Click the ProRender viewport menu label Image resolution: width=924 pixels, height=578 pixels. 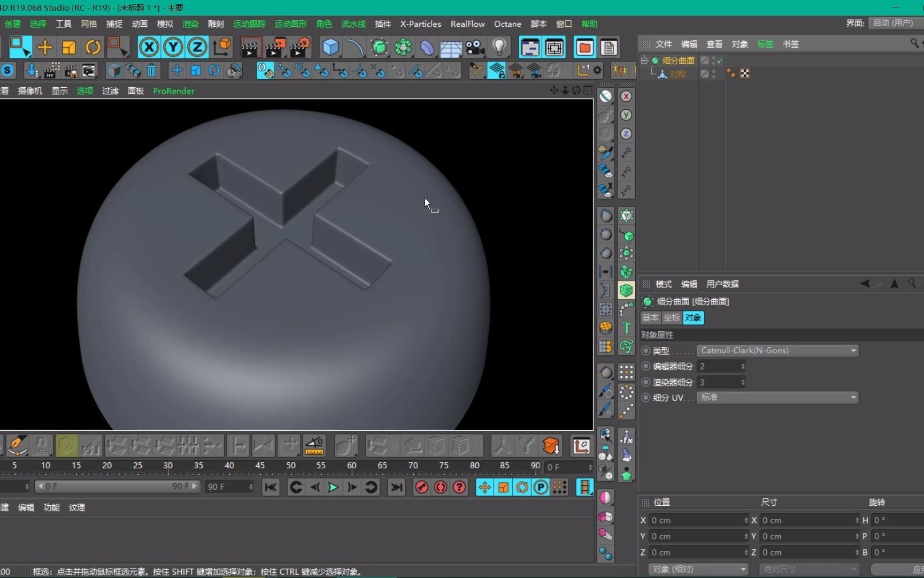point(173,90)
